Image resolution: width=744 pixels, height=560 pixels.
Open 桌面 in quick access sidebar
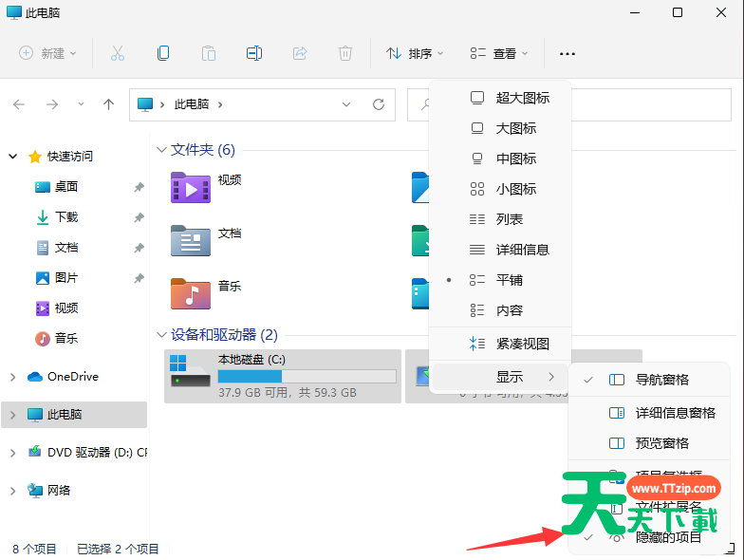[x=66, y=187]
